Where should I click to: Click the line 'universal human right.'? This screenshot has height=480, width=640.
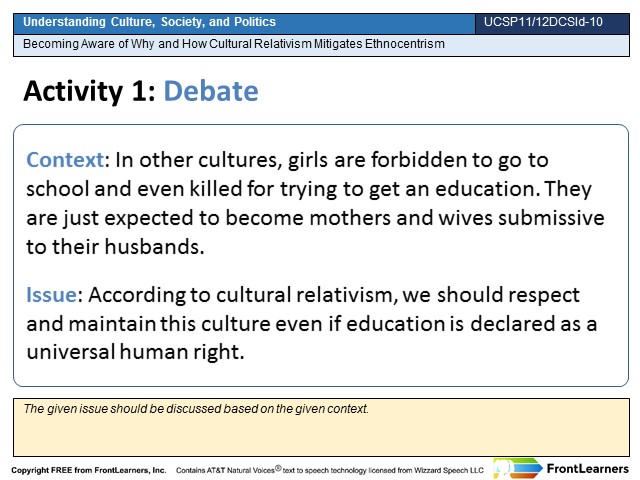click(x=136, y=352)
